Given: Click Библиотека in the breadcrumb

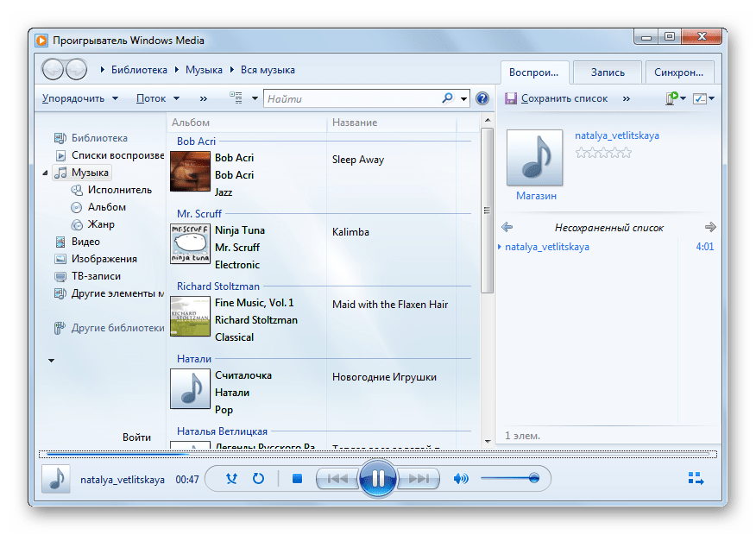Looking at the screenshot, I should (139, 70).
